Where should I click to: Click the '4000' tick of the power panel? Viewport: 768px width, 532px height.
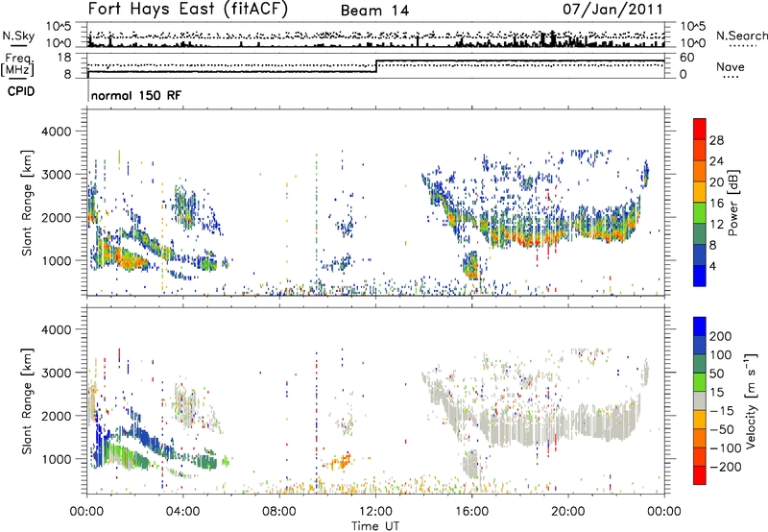click(x=57, y=132)
